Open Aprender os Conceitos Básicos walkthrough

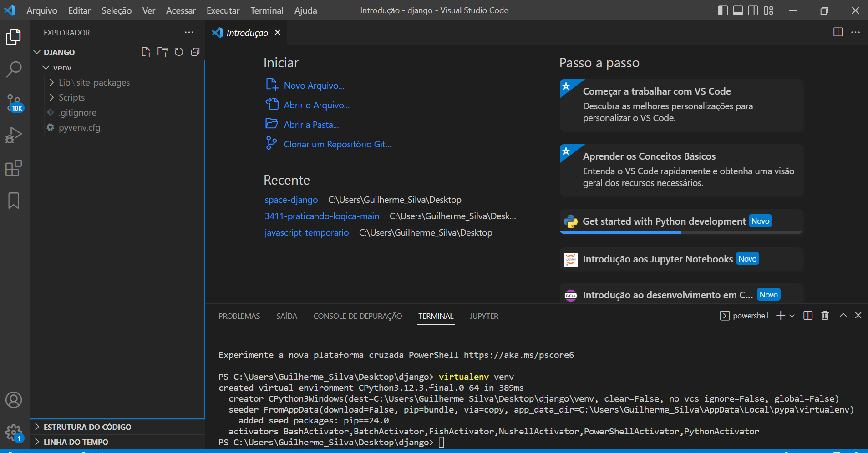[681, 171]
